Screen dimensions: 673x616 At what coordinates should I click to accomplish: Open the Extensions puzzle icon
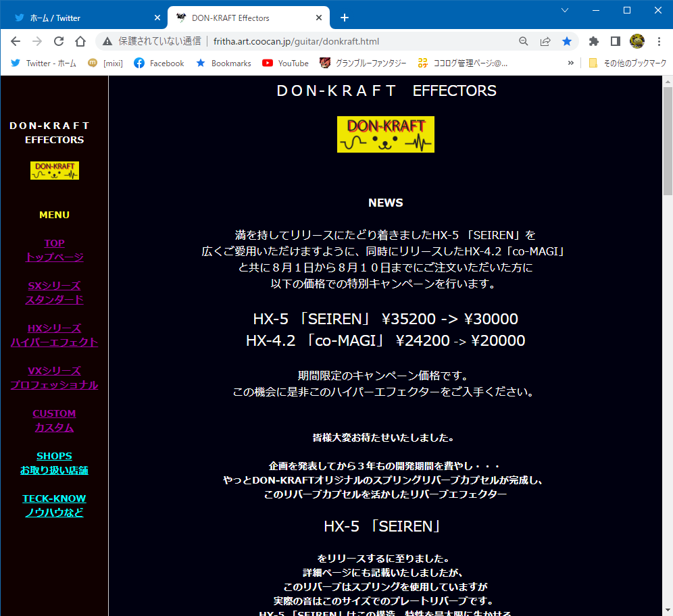[593, 41]
